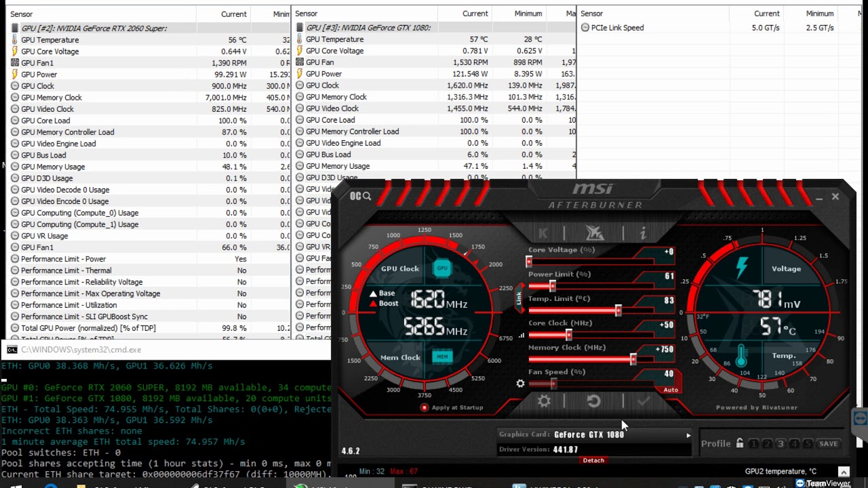Click GPU Core Voltage icon in RTX 2060 panel
This screenshot has height=488, width=868.
click(15, 52)
